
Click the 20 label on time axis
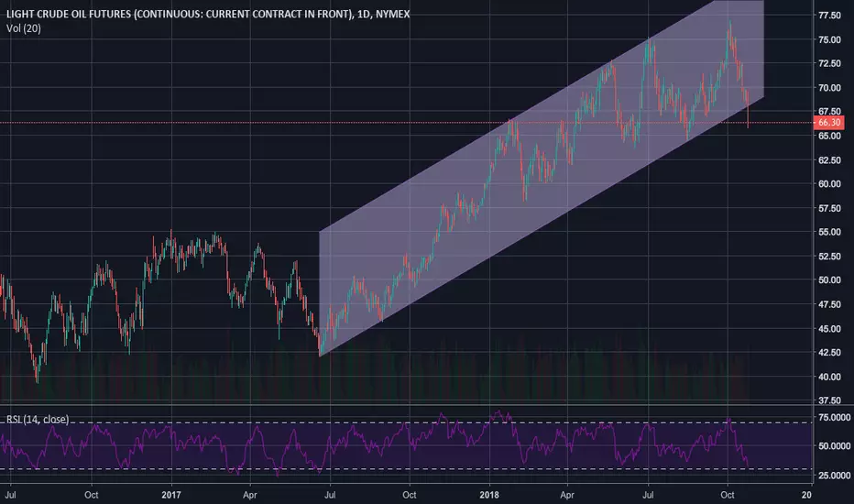point(806,495)
